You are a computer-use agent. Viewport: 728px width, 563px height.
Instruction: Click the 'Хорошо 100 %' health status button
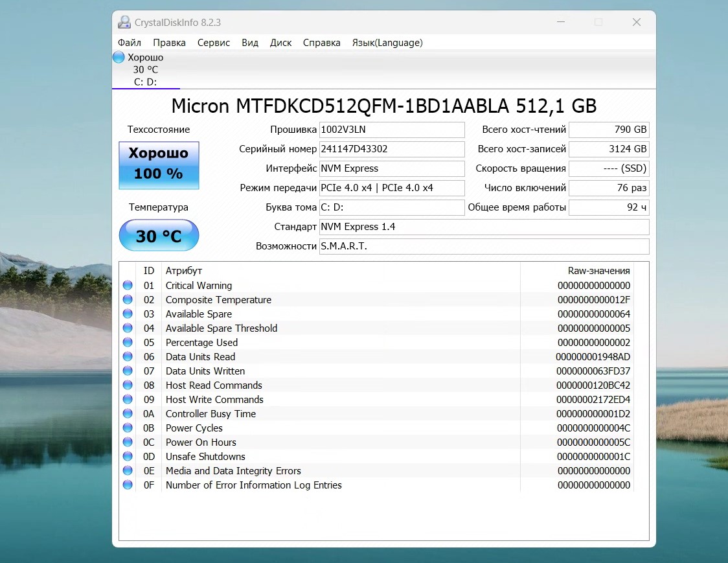click(159, 165)
